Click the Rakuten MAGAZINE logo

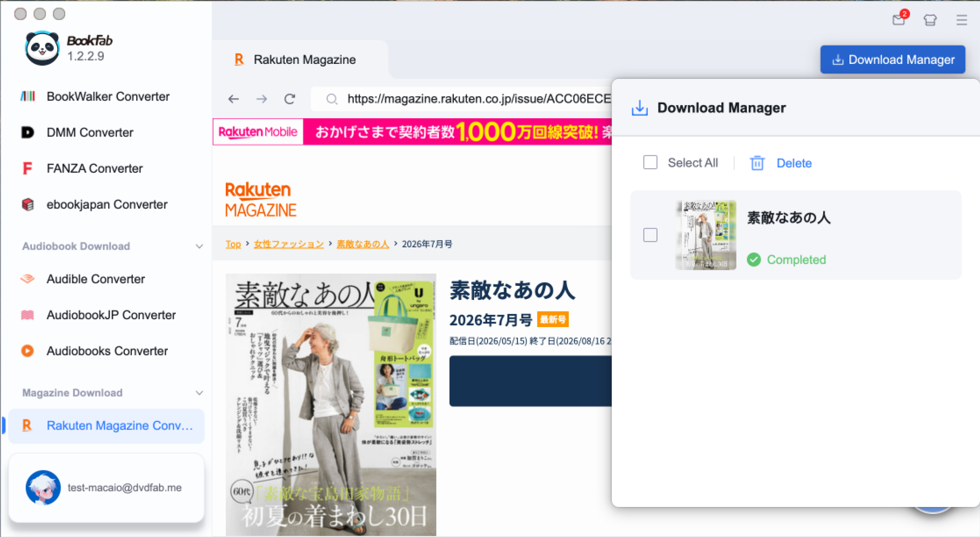[260, 199]
